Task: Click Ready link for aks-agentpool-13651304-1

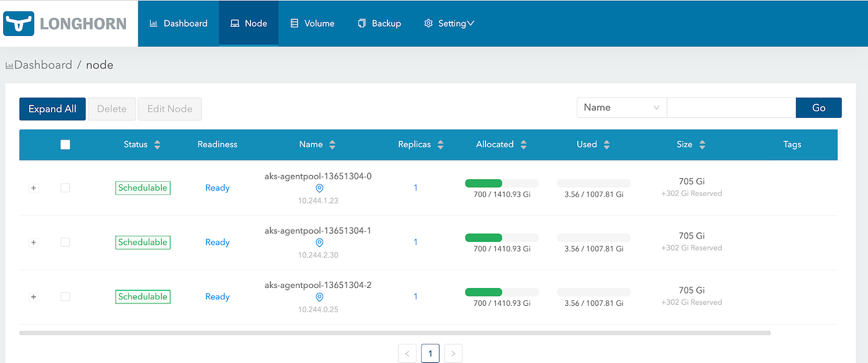Action: pos(218,243)
